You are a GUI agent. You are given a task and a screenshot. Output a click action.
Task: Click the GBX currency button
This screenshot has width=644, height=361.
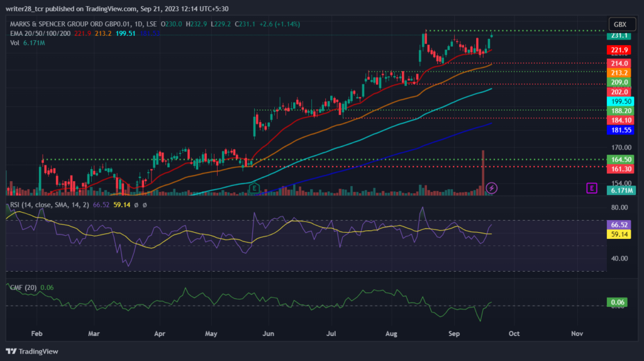621,25
